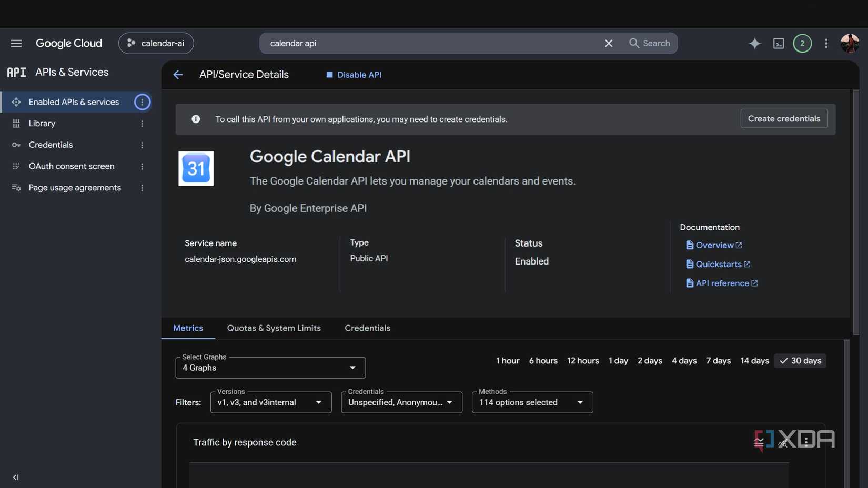Viewport: 868px width, 488px height.
Task: Open more options for Library
Action: pyautogui.click(x=142, y=124)
